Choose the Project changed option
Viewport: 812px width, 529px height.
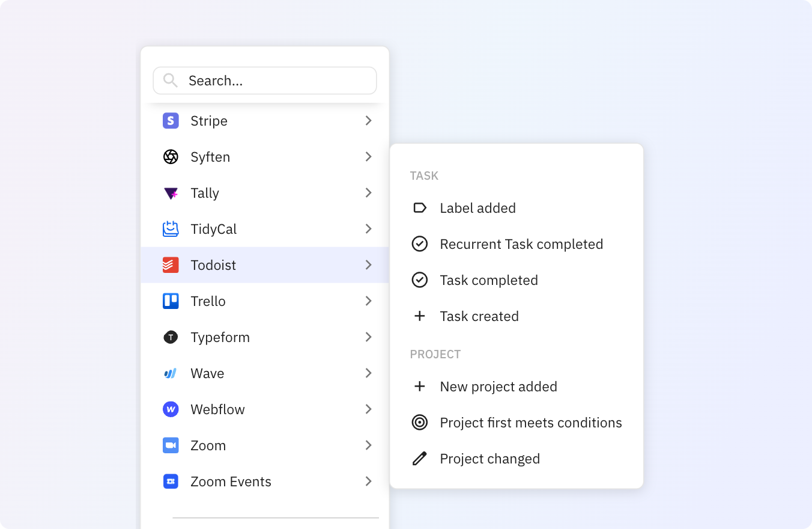pyautogui.click(x=489, y=459)
